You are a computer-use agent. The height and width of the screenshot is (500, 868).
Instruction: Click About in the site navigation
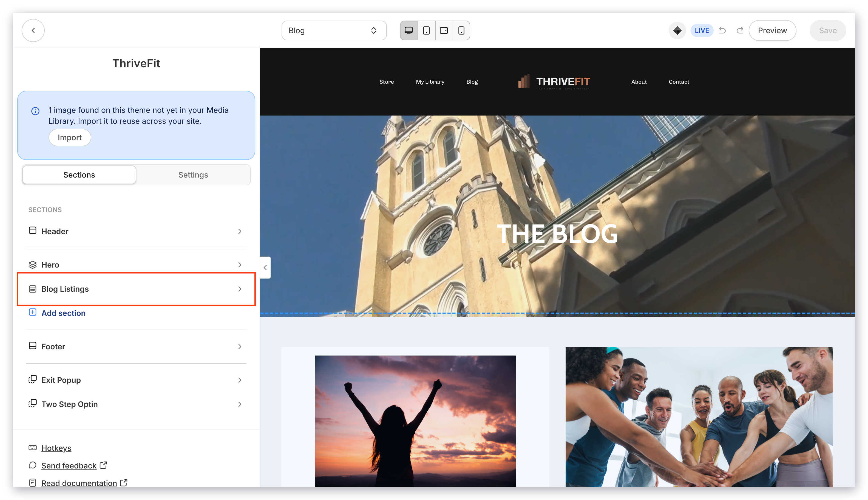click(639, 82)
